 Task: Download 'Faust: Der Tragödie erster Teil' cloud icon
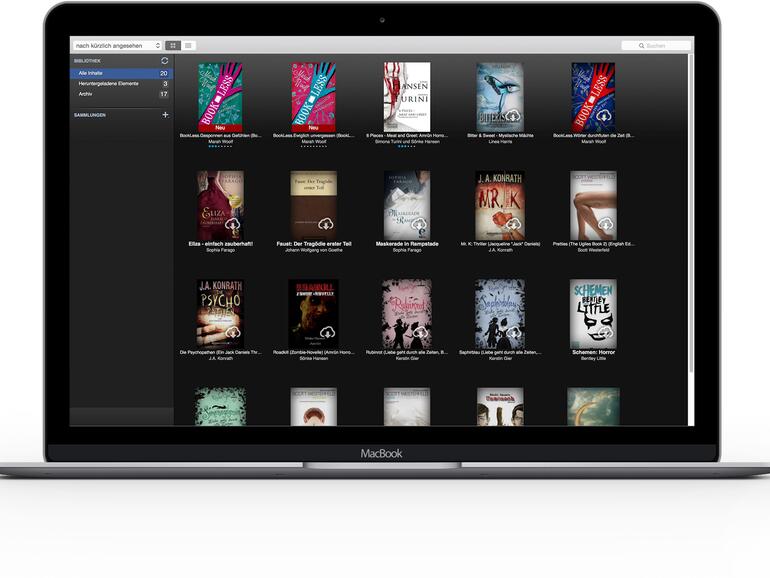(x=326, y=226)
